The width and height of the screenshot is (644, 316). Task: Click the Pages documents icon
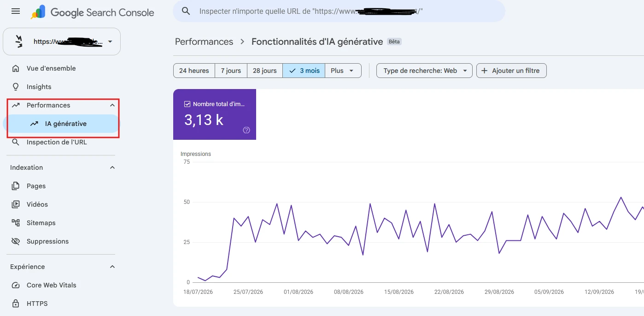pos(16,186)
